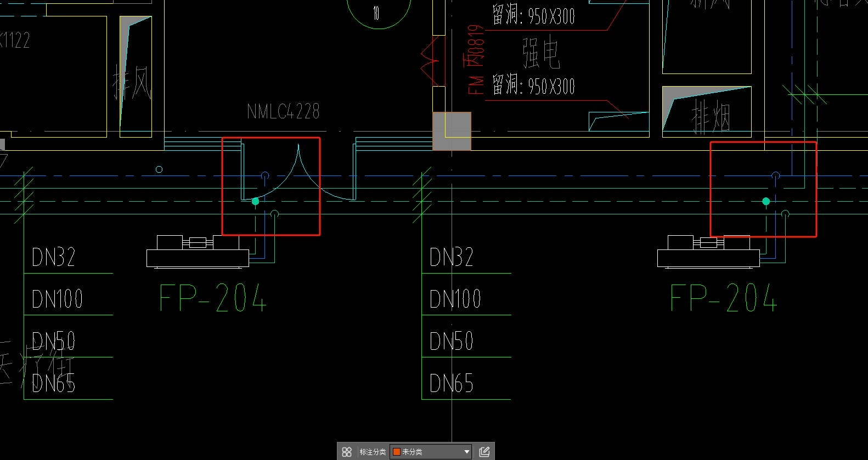Select the fan coil unit symbol above right FP-204
This screenshot has height=460, width=868.
(708, 252)
